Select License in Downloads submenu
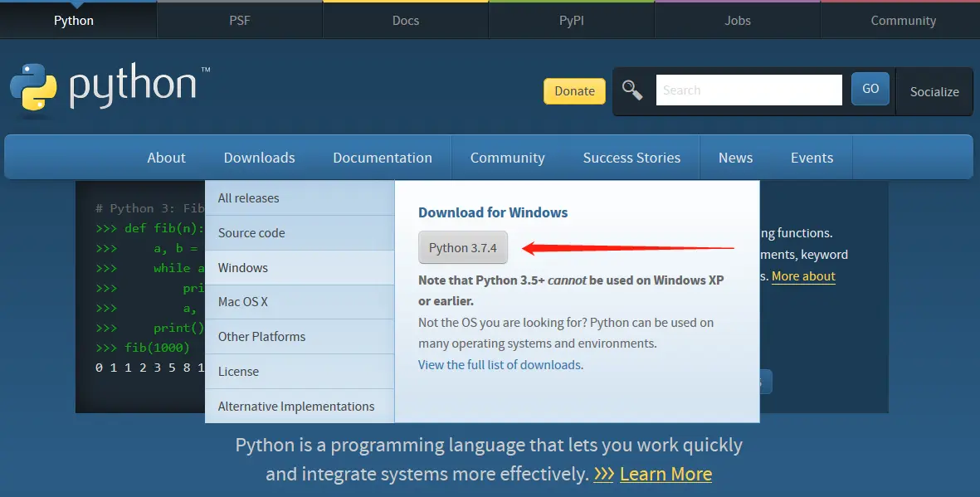Screen dimensions: 980x497 (300, 372)
